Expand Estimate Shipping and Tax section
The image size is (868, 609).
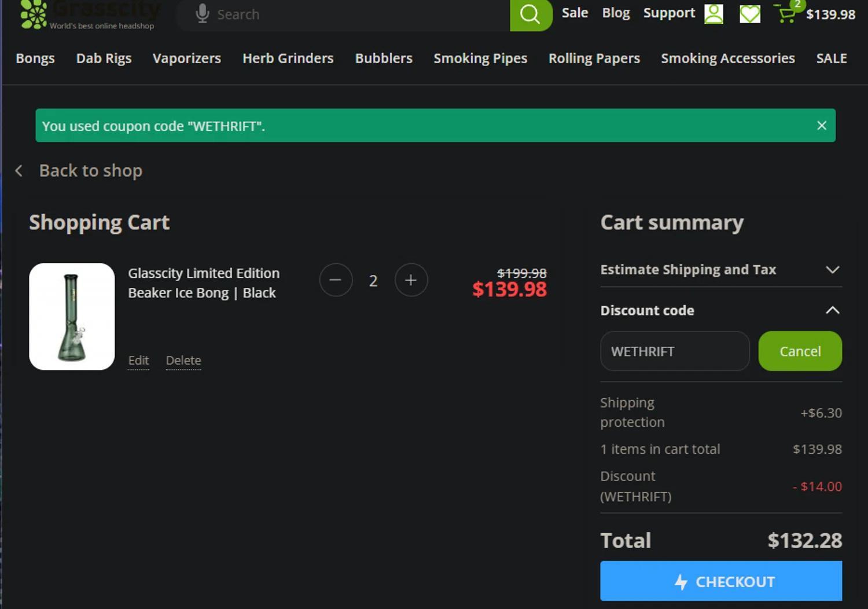[x=721, y=270]
